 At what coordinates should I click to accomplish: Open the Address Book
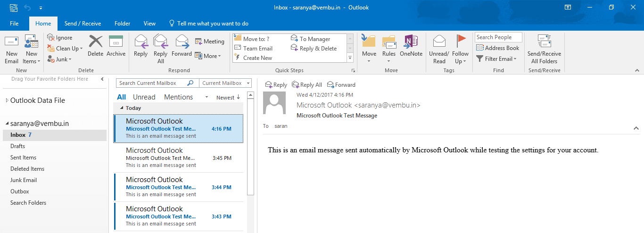click(497, 48)
